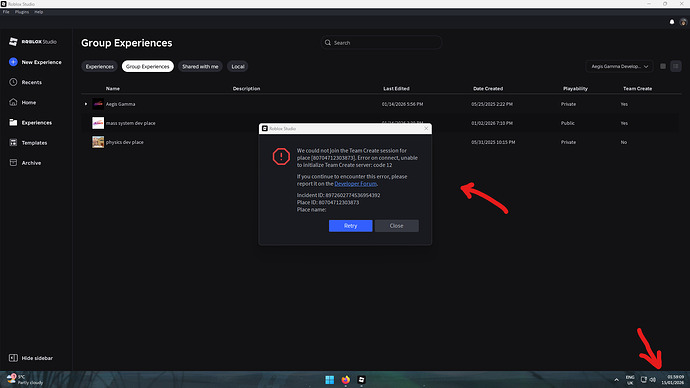690x388 pixels.
Task: Switch to the Shared with me tab
Action: pyautogui.click(x=200, y=66)
